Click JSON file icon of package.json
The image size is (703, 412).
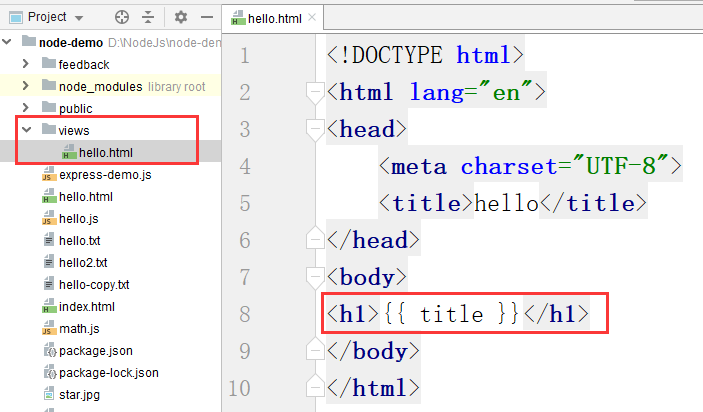click(50, 350)
